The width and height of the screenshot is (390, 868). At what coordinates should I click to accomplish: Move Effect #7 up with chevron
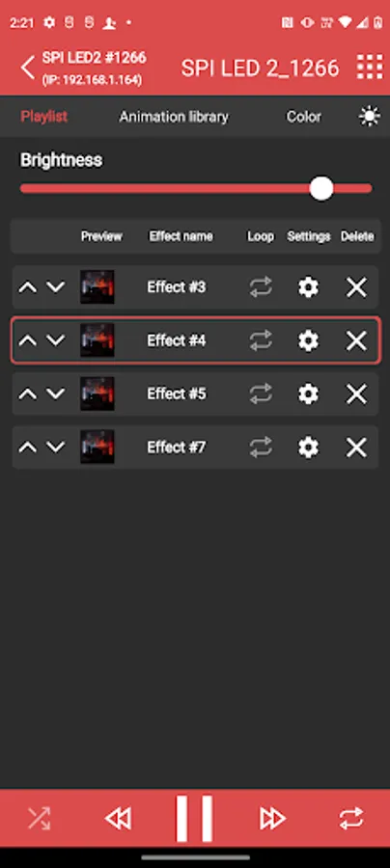point(28,447)
